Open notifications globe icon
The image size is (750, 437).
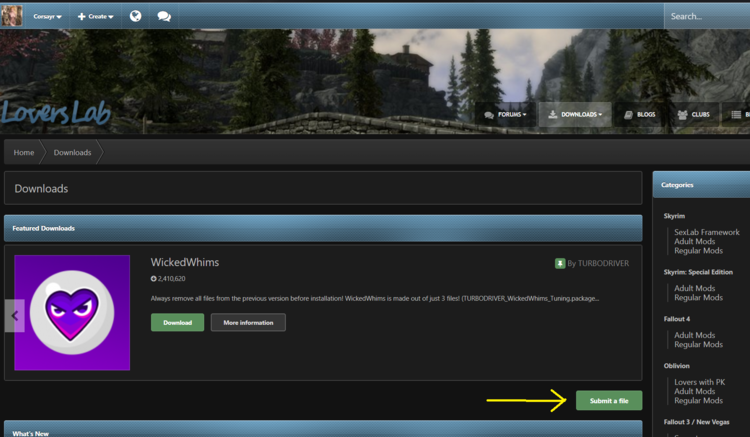(x=136, y=16)
